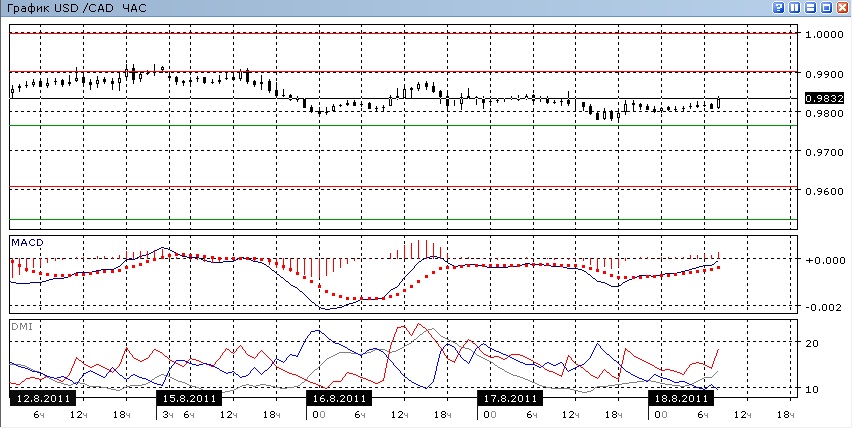The image size is (852, 428).
Task: Select the 15.8.2011 date marker
Action: coord(190,398)
